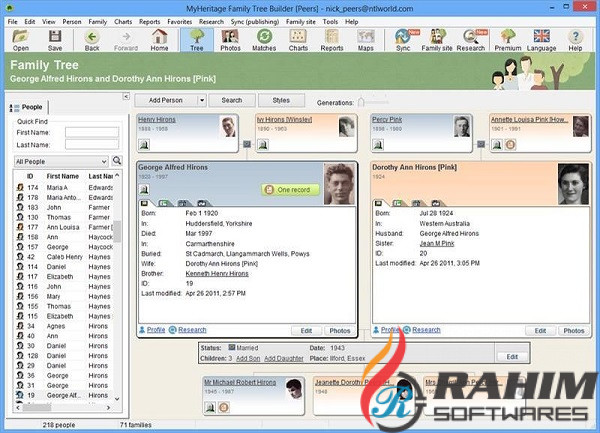Click George Alfred Hirons' portrait photo
This screenshot has height=433, width=600.
pyautogui.click(x=339, y=184)
